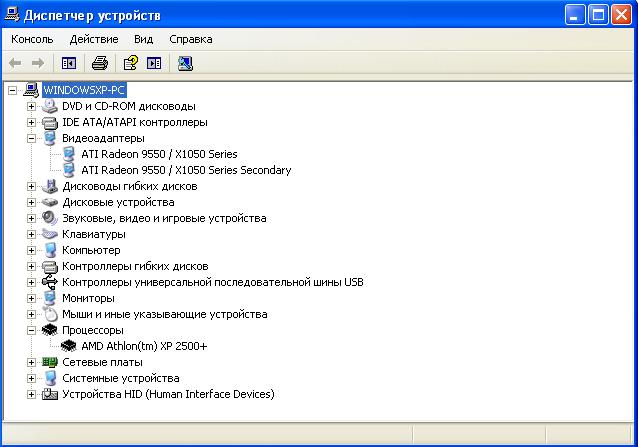Select ATI Radeon 9550 / X1050 Series text
Screen dimensions: 638x447
pyautogui.click(x=159, y=154)
